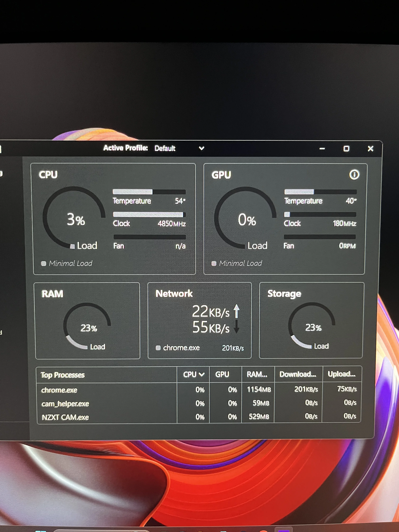Sort Top Processes by Download column
399x532 pixels.
point(298,374)
